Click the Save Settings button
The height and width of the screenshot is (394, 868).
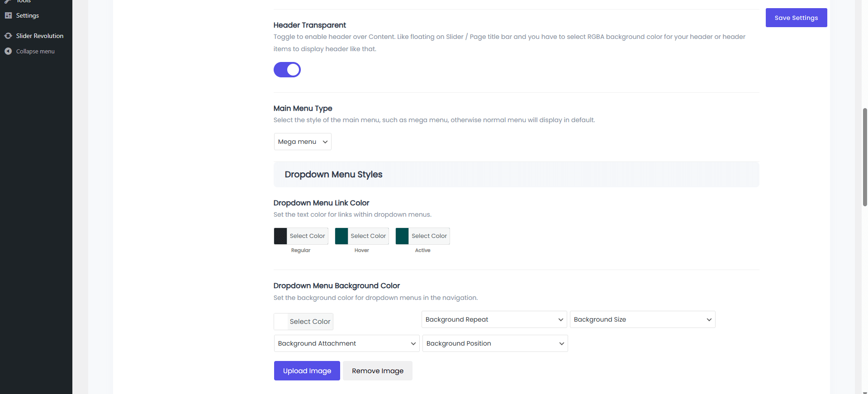click(796, 18)
